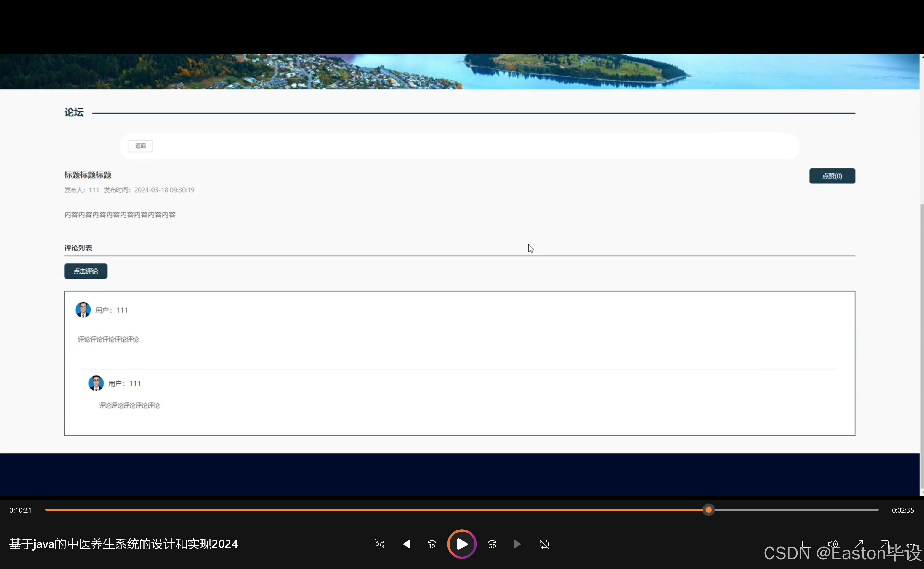Skip to the previous track
Screen dimensions: 924x569
tap(405, 544)
